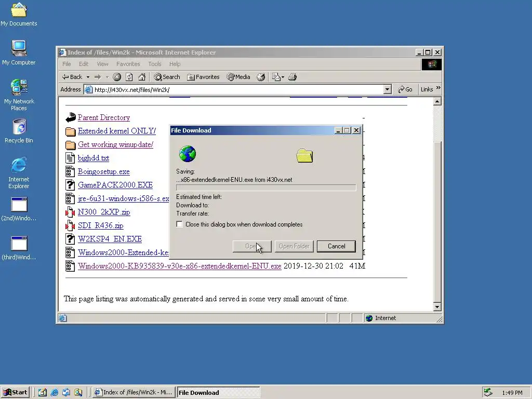This screenshot has width=532, height=399.
Task: Click into the Address URL field
Action: (x=237, y=89)
